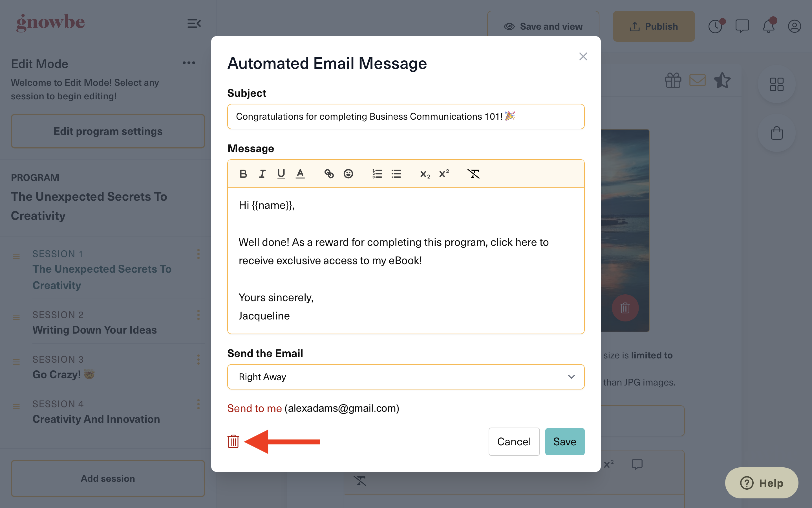Toggle bold formatting in message editor
The height and width of the screenshot is (508, 812).
coord(243,174)
